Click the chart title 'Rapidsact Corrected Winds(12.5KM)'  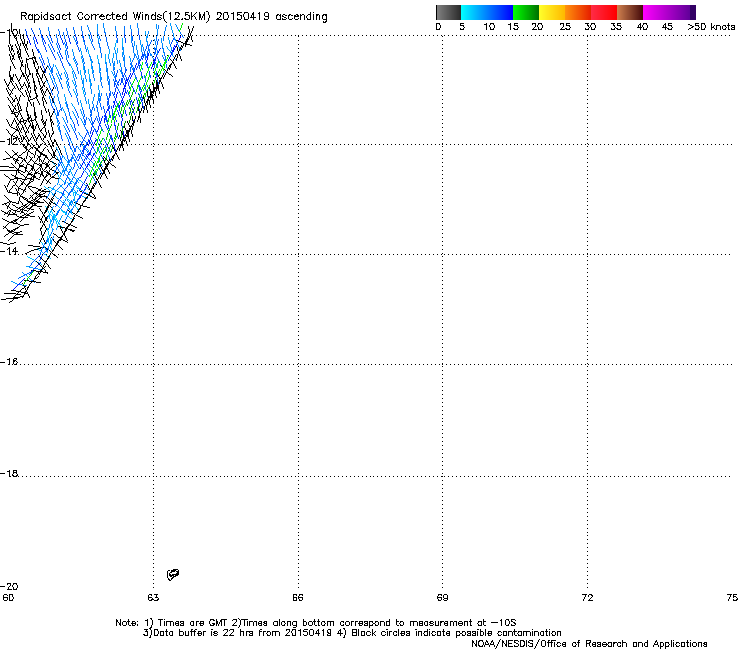pyautogui.click(x=115, y=17)
